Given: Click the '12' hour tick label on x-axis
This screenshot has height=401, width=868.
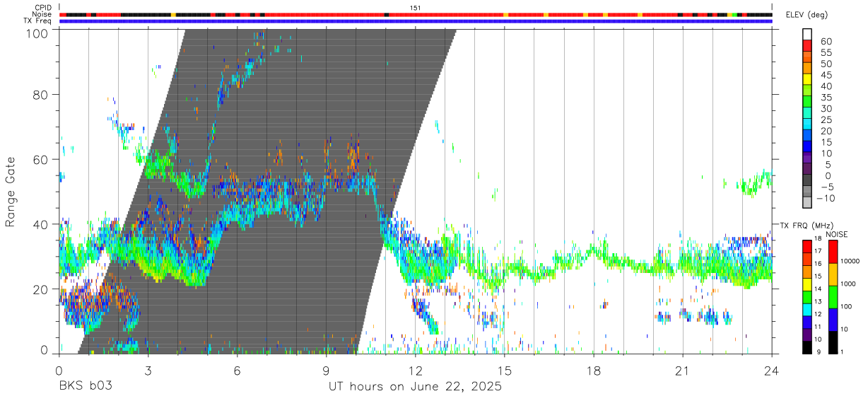Looking at the screenshot, I should tap(416, 371).
